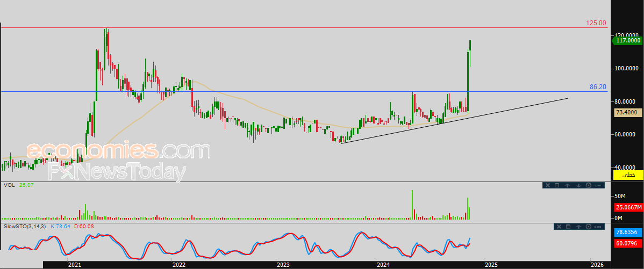The width and height of the screenshot is (644, 269).
Task: Select the green 117.0000 price tag
Action: [627, 40]
